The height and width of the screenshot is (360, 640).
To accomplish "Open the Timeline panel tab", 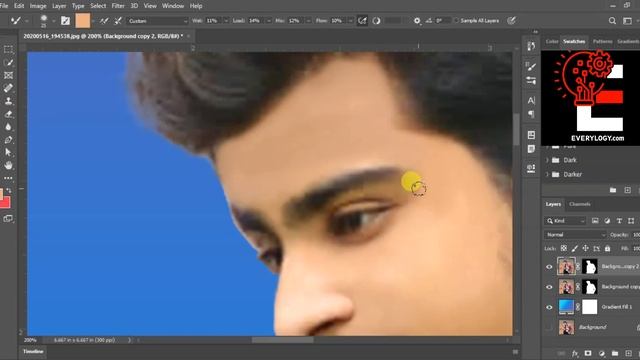I will pos(33,351).
